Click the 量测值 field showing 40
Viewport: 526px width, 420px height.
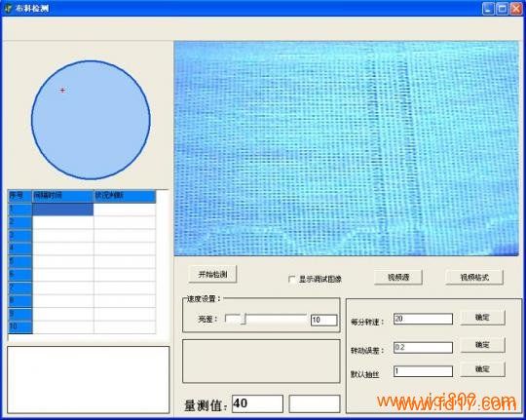[x=257, y=403]
